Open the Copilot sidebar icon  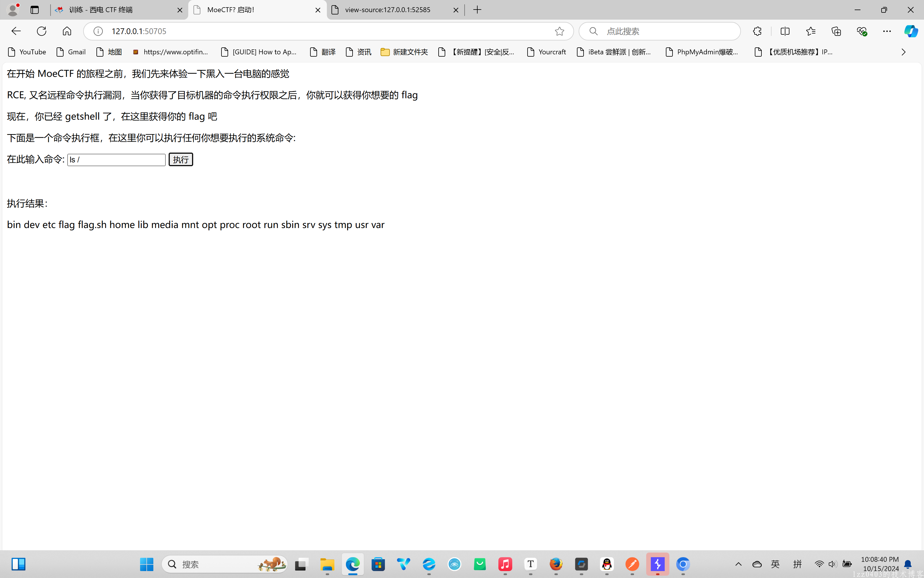pyautogui.click(x=911, y=31)
